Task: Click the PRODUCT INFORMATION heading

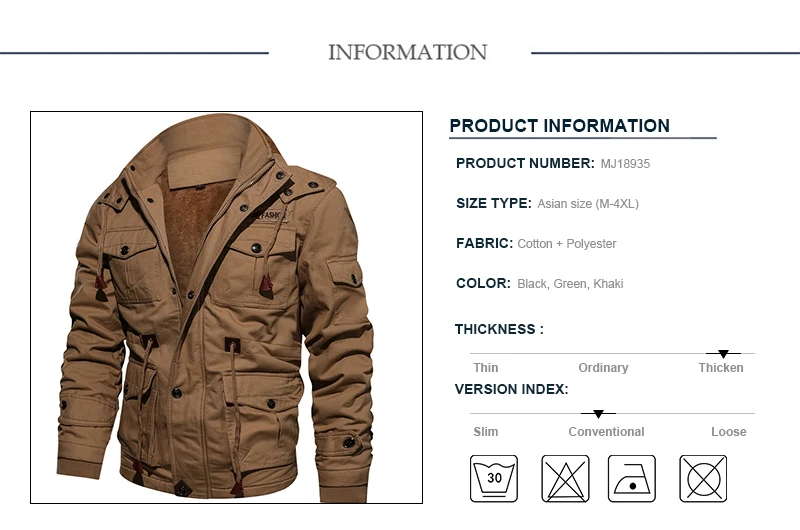Action: [x=559, y=125]
